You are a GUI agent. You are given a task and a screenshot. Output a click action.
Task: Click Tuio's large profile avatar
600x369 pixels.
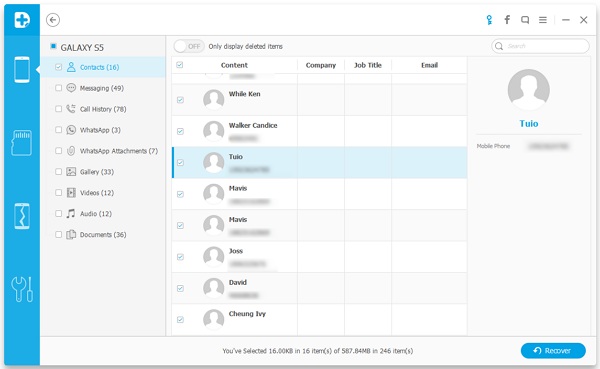(528, 90)
